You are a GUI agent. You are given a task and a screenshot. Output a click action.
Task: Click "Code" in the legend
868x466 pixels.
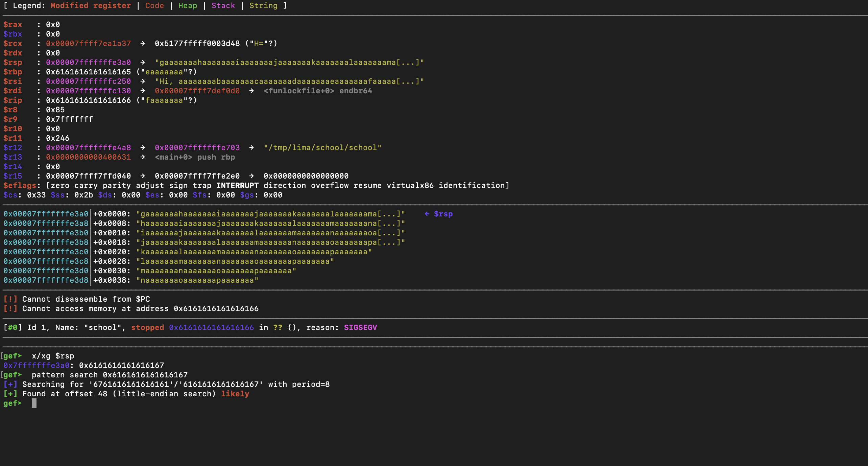[x=154, y=6]
